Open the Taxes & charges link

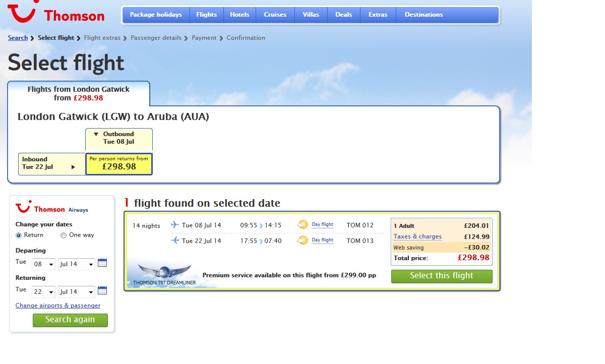coord(417,236)
